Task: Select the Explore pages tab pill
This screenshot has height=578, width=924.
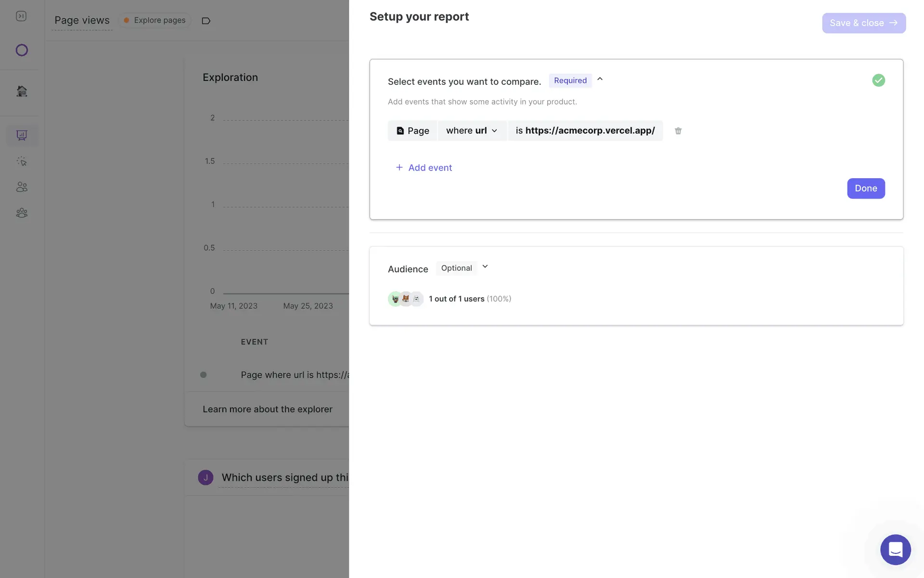Action: pyautogui.click(x=155, y=20)
